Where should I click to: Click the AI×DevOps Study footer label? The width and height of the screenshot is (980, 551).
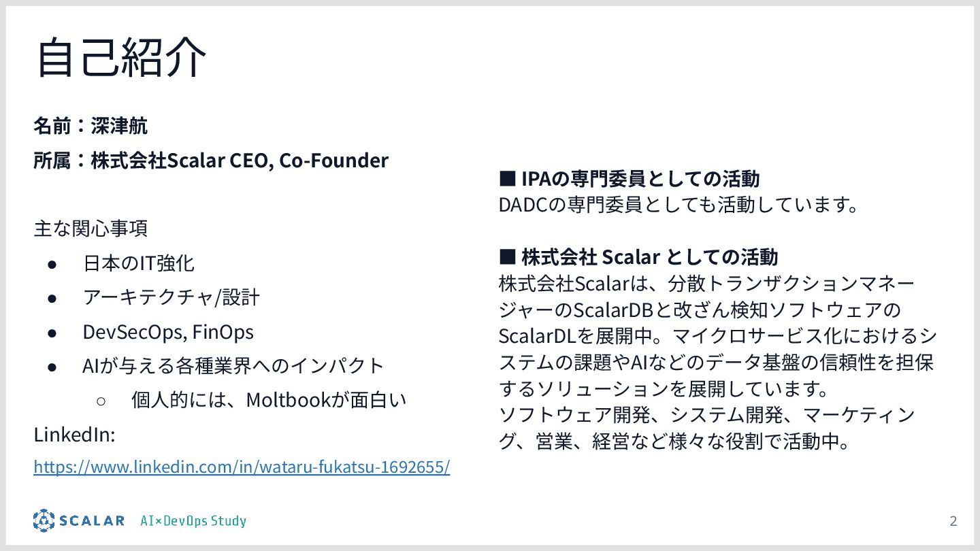(193, 521)
